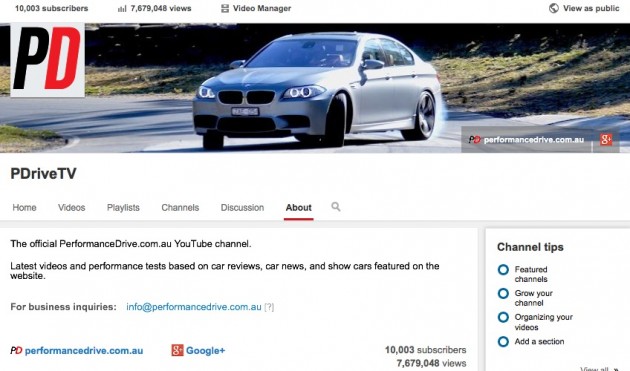
Task: Open Video Manager link
Action: coord(262,8)
